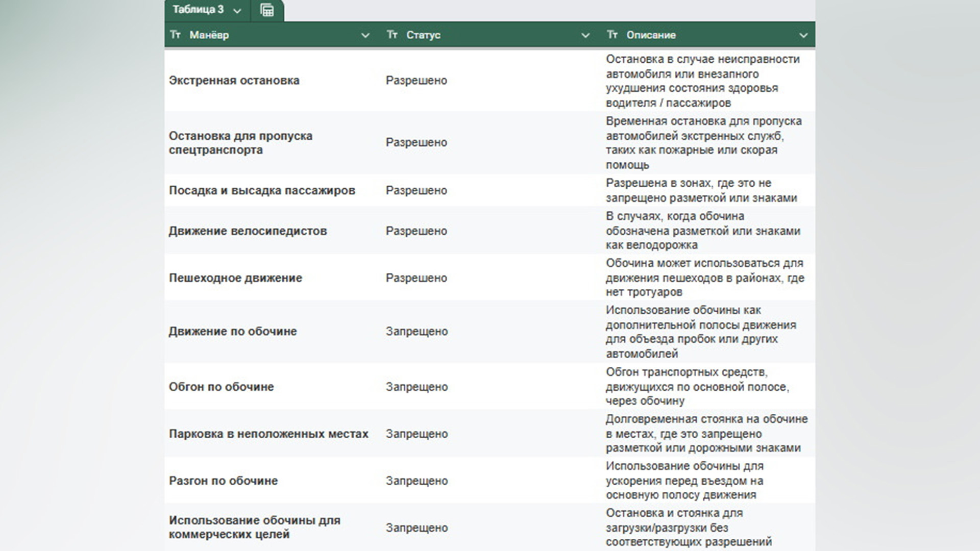
Task: Click the text-type icon in Статус header
Action: (x=392, y=35)
